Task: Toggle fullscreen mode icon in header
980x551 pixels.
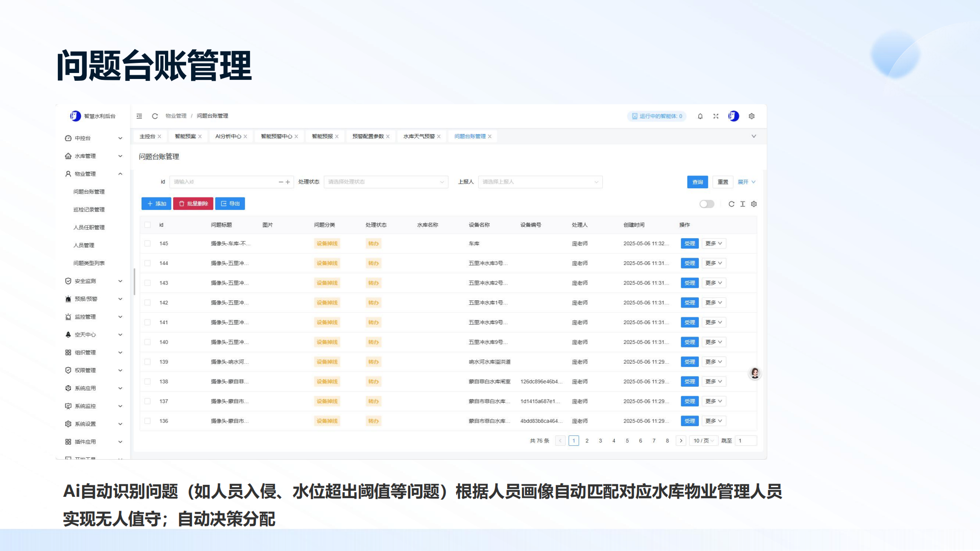Action: coord(716,116)
